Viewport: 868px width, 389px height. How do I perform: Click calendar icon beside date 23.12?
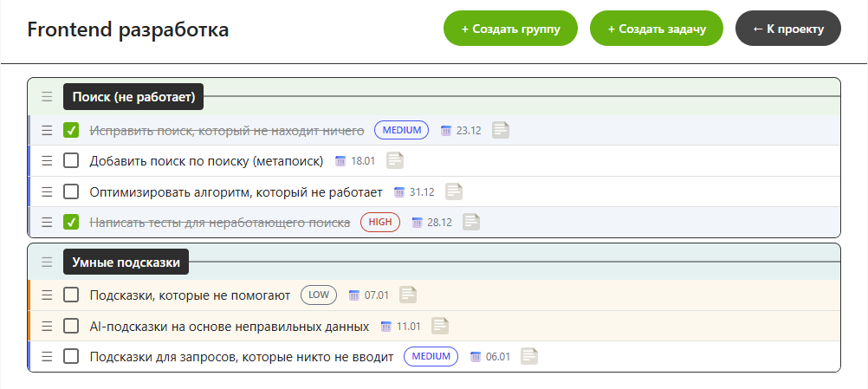[446, 131]
